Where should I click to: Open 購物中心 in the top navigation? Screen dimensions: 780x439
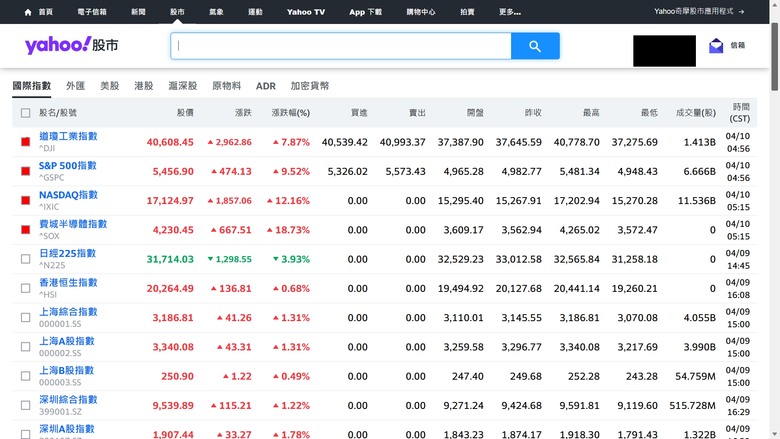point(421,12)
